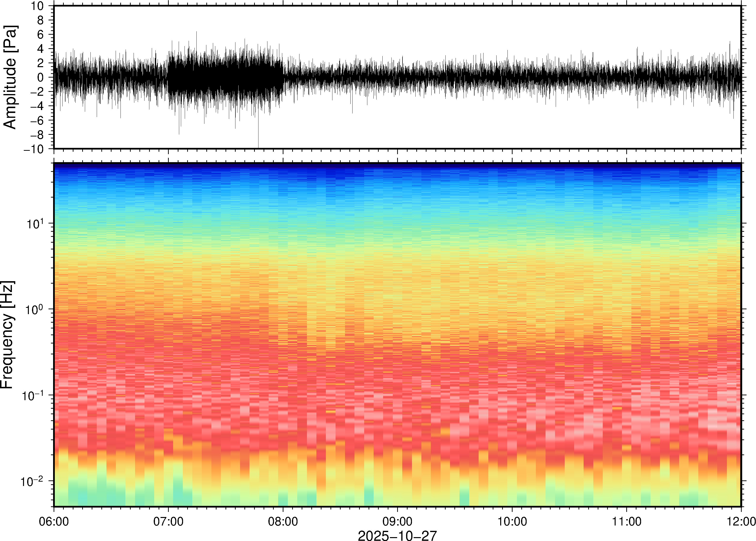Click the 10:00 time axis label
Image resolution: width=756 pixels, height=541 pixels.
tap(512, 521)
